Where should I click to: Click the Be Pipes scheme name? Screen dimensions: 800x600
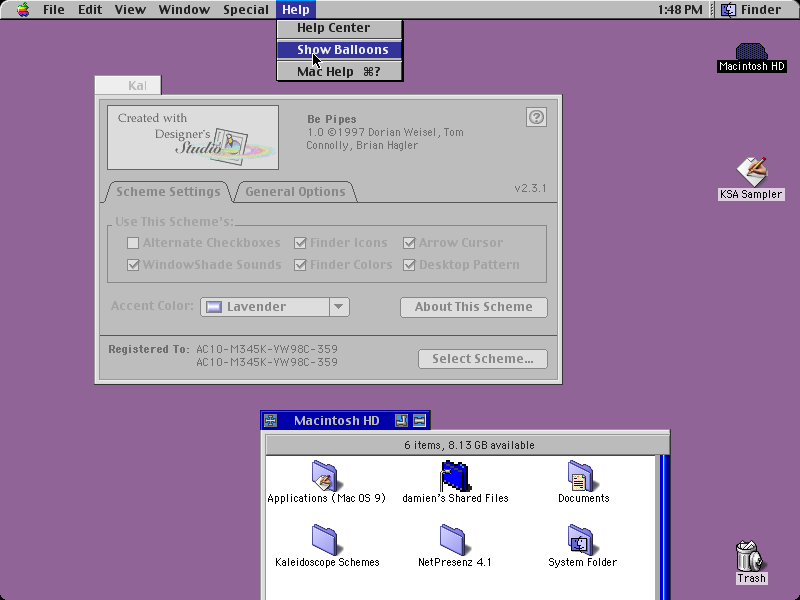click(x=332, y=119)
